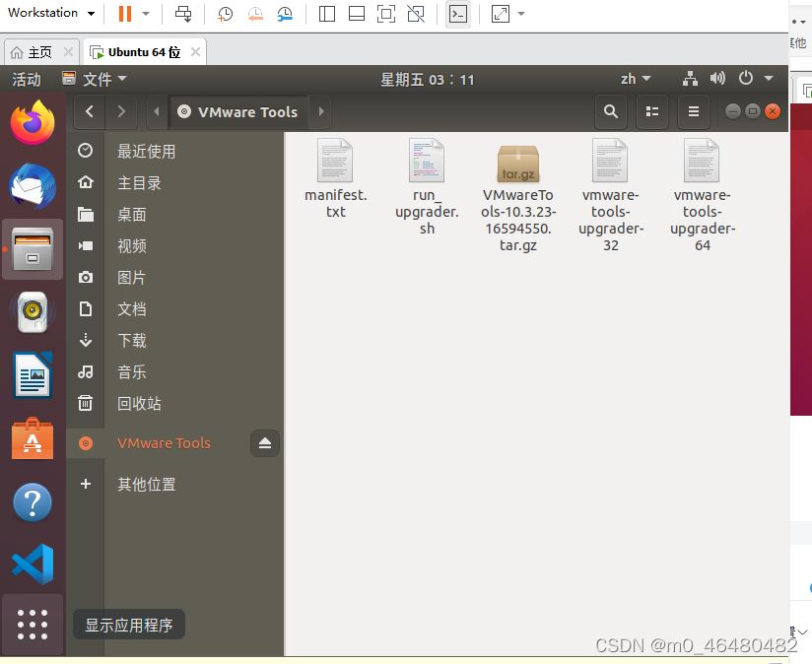
Task: Eject the VMware Tools disc
Action: 265,443
